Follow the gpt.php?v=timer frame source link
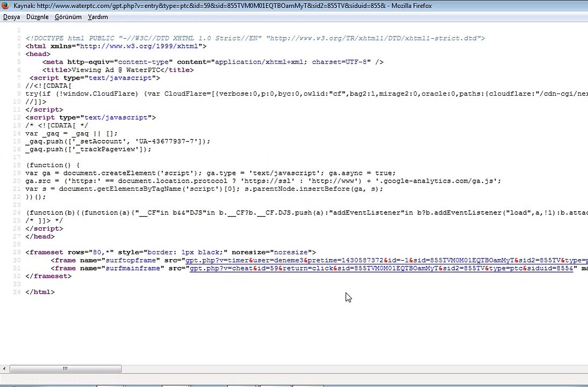The image size is (588, 387). (x=387, y=260)
